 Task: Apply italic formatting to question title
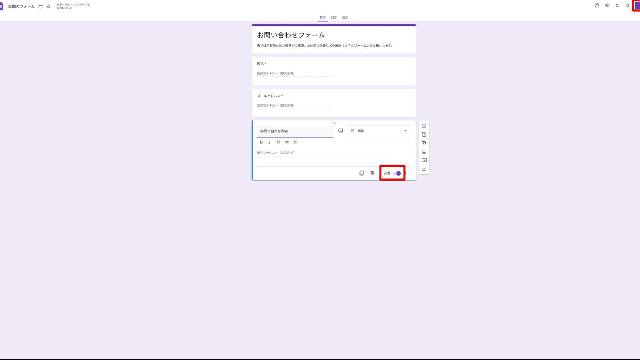(x=269, y=142)
